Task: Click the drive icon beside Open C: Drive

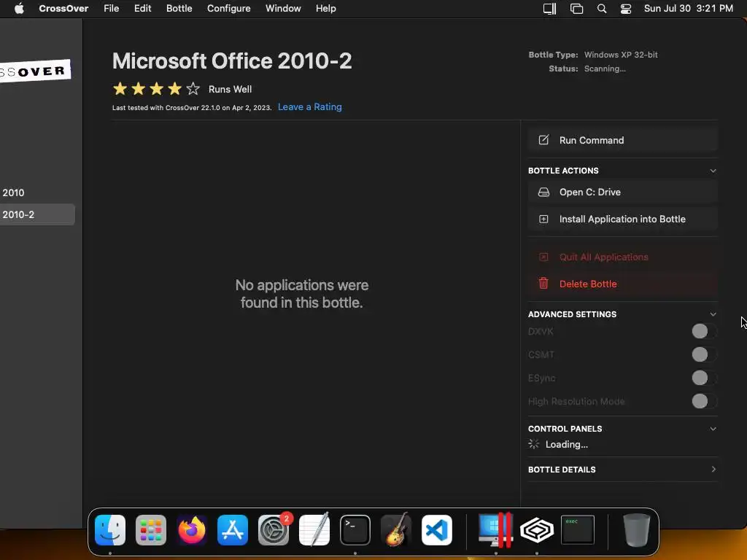Action: point(543,192)
